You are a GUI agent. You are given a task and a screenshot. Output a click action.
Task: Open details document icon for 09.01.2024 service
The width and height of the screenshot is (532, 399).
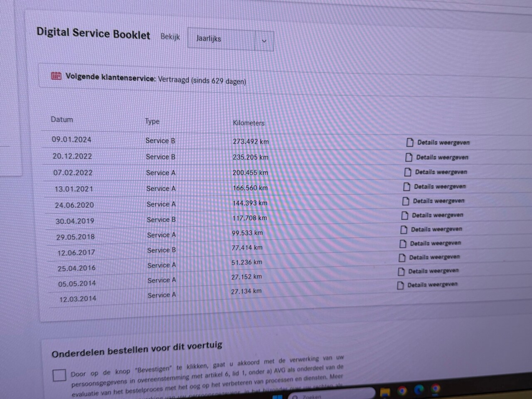[410, 142]
